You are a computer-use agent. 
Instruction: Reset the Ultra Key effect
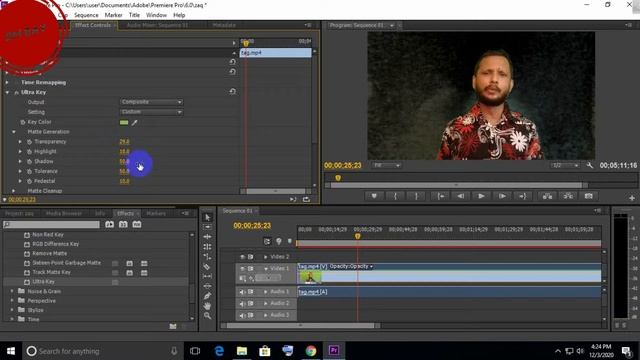click(x=232, y=92)
